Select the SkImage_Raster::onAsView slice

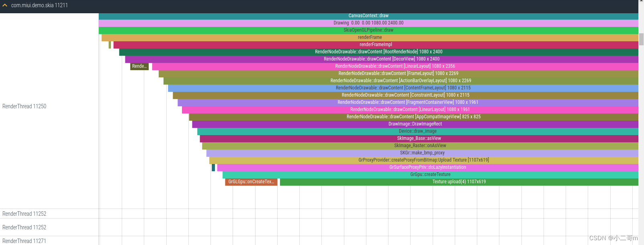click(x=420, y=146)
